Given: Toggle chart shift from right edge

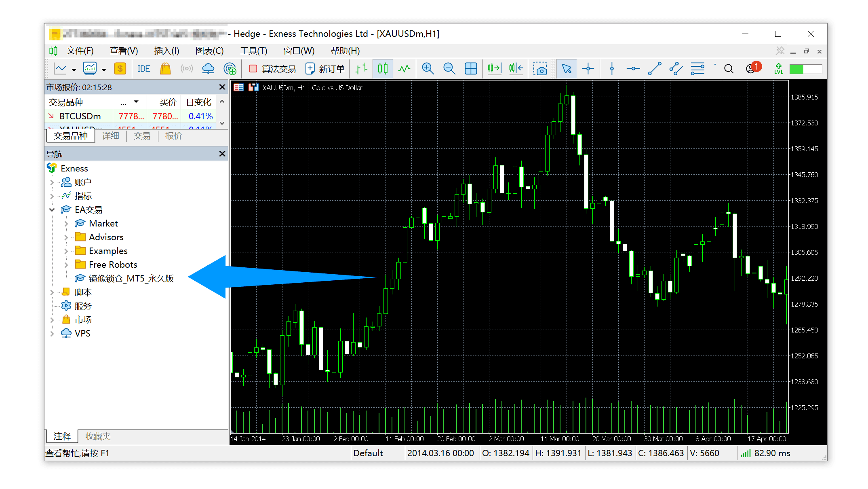Looking at the screenshot, I should coord(516,69).
